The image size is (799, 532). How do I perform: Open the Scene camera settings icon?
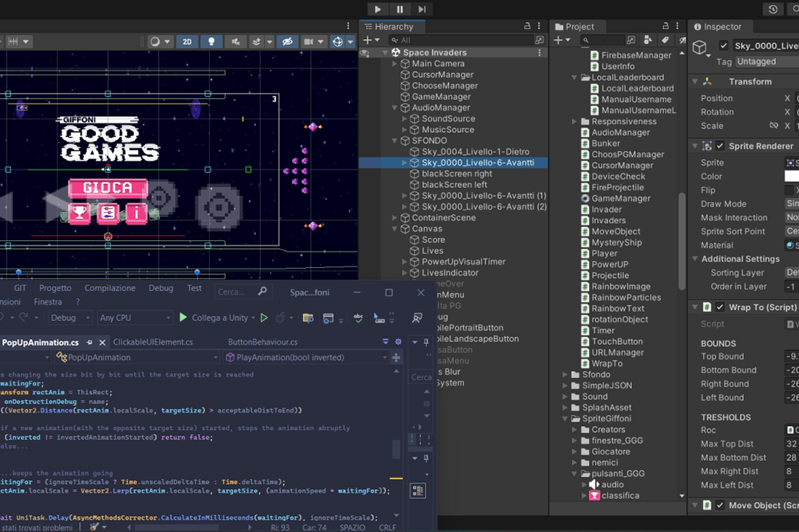point(309,42)
